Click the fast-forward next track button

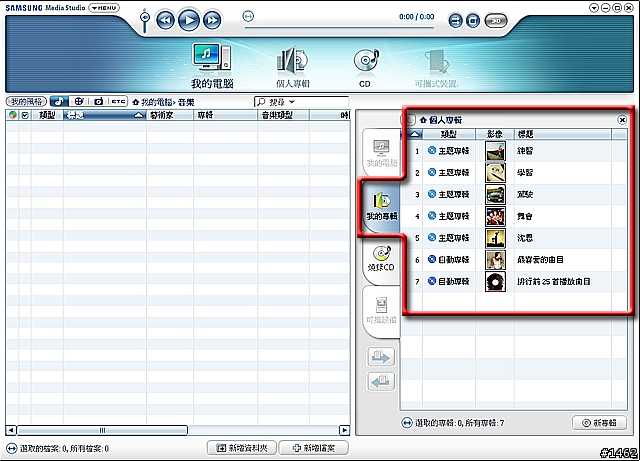tap(212, 20)
